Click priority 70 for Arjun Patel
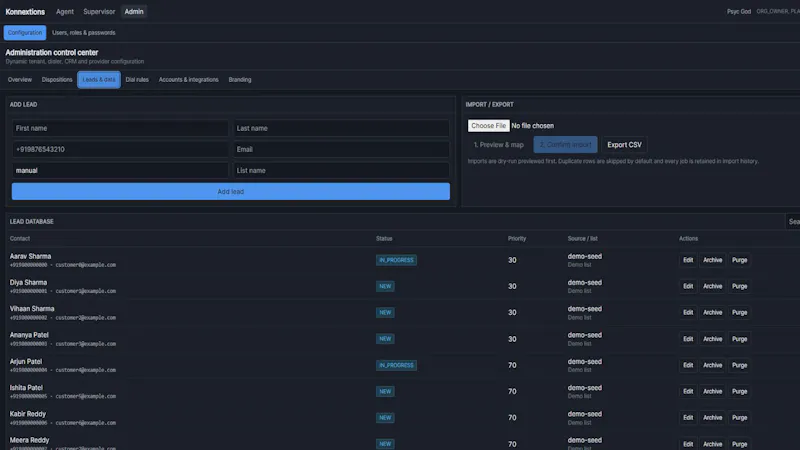The height and width of the screenshot is (450, 800). (512, 365)
